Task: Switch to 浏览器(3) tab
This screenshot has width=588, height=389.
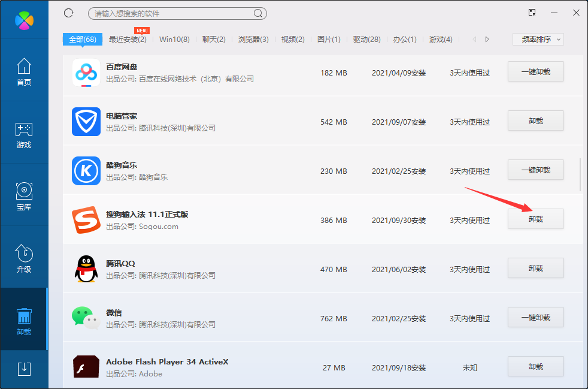Action: pyautogui.click(x=253, y=40)
